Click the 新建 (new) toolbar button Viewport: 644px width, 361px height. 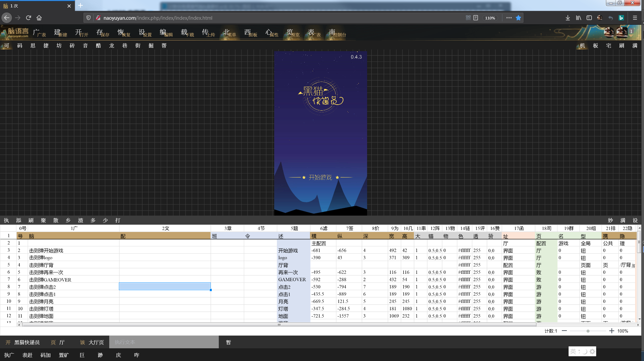click(60, 33)
